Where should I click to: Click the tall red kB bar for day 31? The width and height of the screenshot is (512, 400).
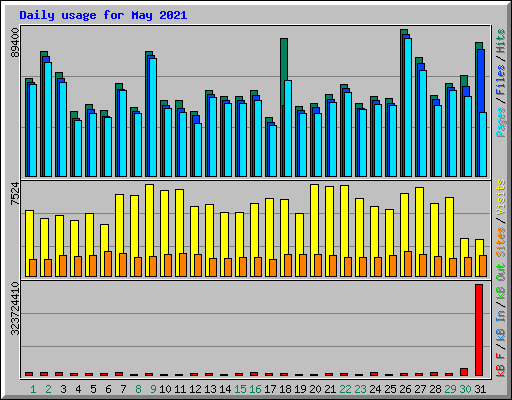(x=479, y=330)
